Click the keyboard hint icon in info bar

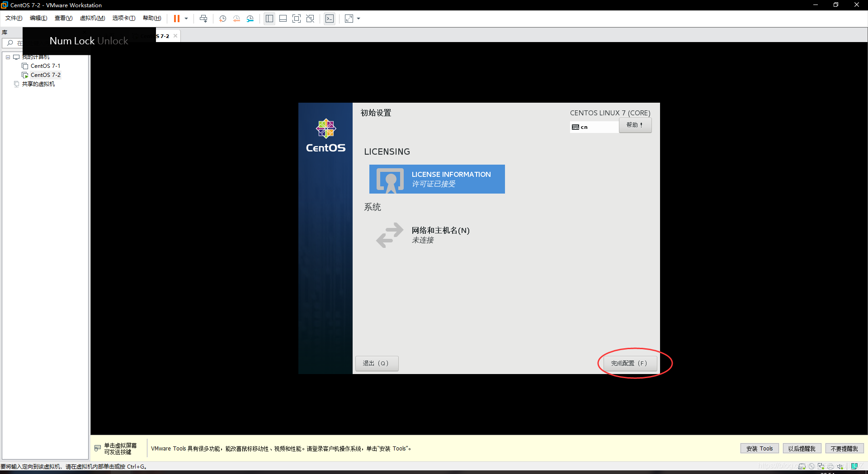[x=98, y=448]
